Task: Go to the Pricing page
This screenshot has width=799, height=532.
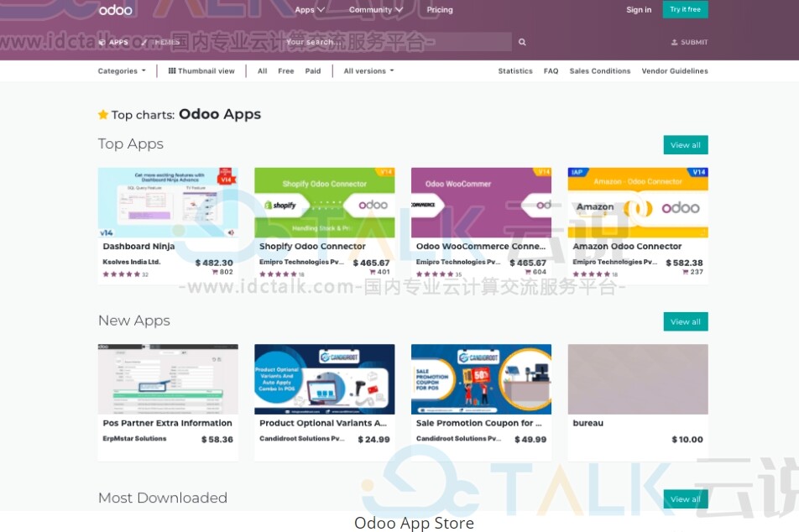Action: [440, 10]
